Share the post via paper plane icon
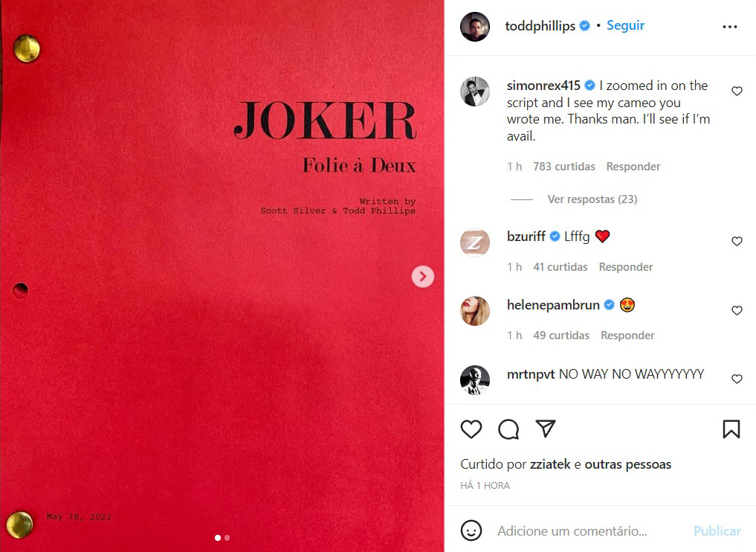 (546, 429)
